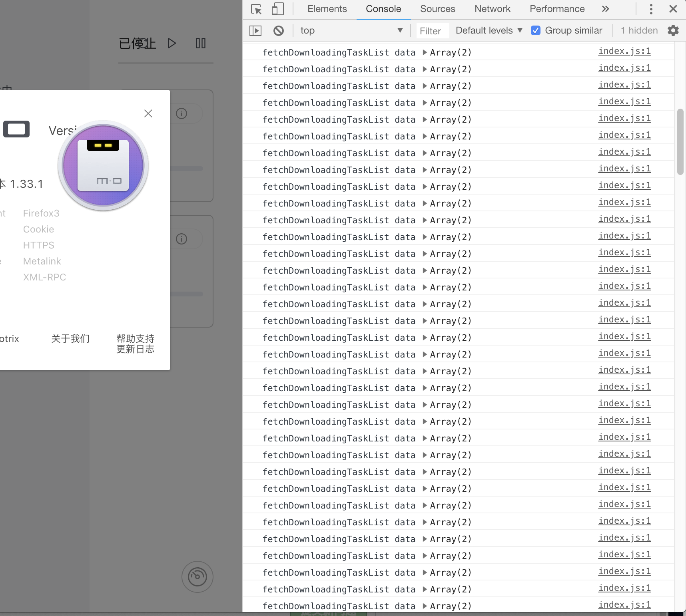Close the DevTools panel
The width and height of the screenshot is (686, 616).
673,9
